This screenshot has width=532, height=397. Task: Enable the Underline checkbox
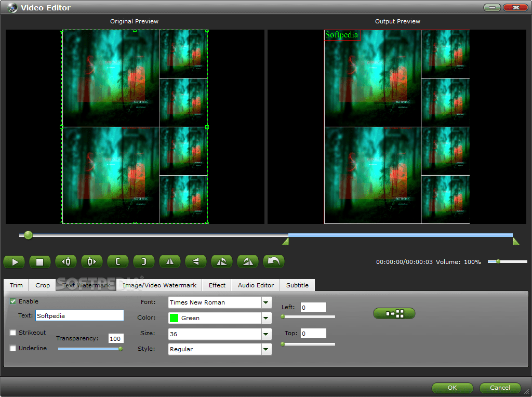click(13, 348)
